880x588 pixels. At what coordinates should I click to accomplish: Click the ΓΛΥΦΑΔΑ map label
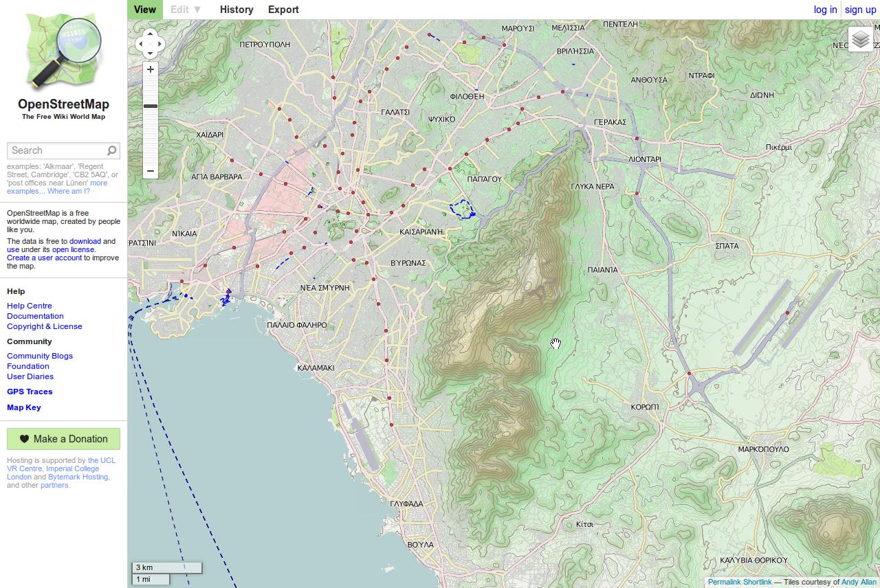[x=406, y=504]
